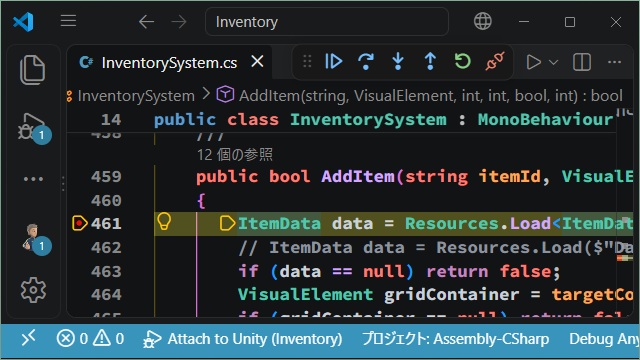This screenshot has height=360, width=640.
Task: Open the 12 個の参照 CodeLens link
Action: coord(235,155)
